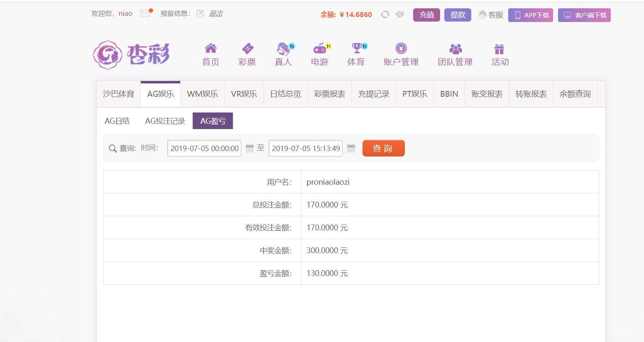Open calendar picker for end time

(x=351, y=148)
